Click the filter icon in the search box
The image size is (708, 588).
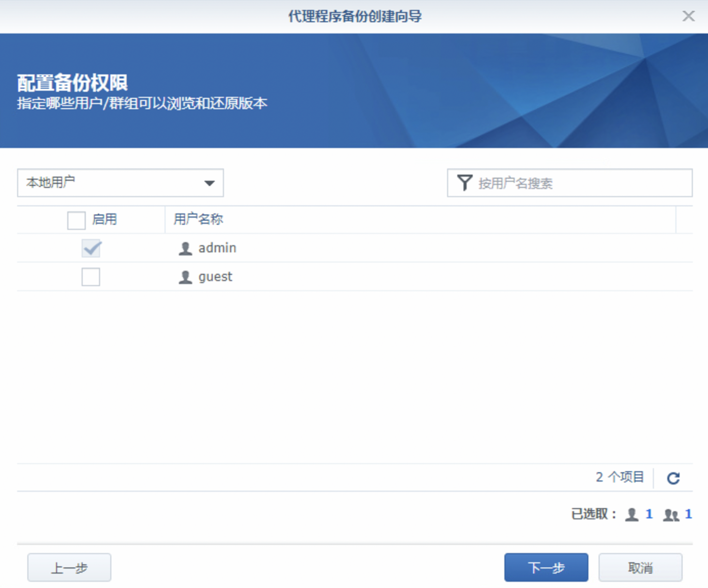click(464, 183)
